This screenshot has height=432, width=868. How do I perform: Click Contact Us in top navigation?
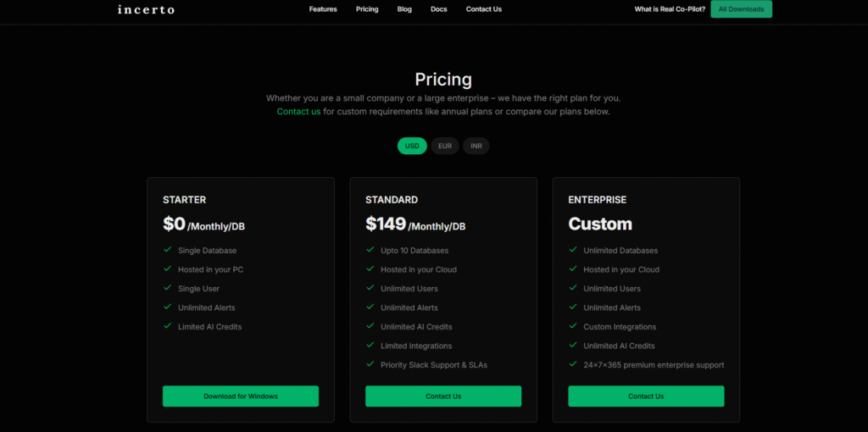[483, 9]
